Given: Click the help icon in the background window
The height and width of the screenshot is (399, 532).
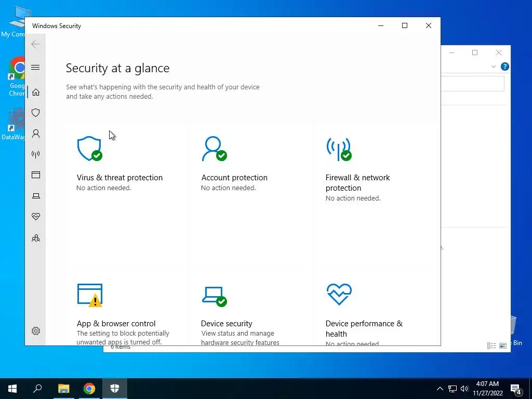Looking at the screenshot, I should [504, 66].
